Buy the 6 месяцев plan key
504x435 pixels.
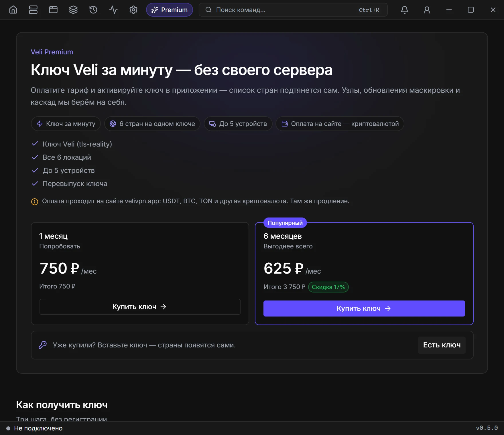coord(364,309)
